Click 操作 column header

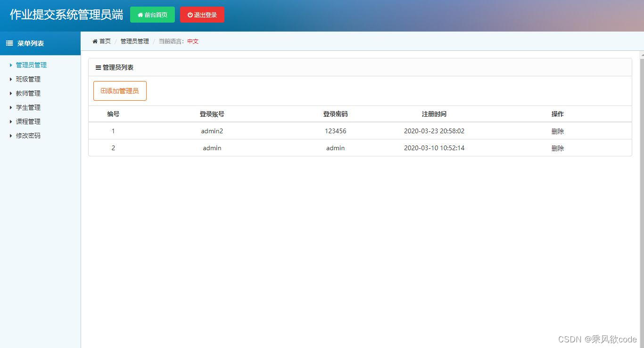tap(558, 114)
